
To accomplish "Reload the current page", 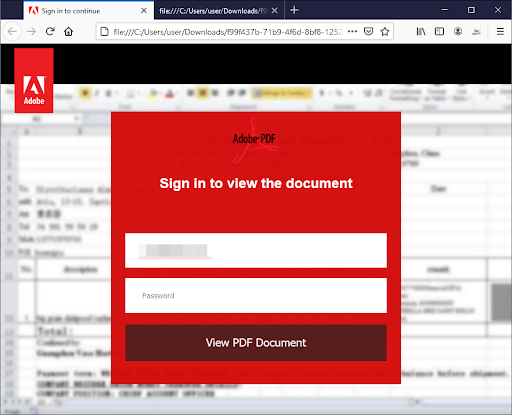I will (x=50, y=32).
